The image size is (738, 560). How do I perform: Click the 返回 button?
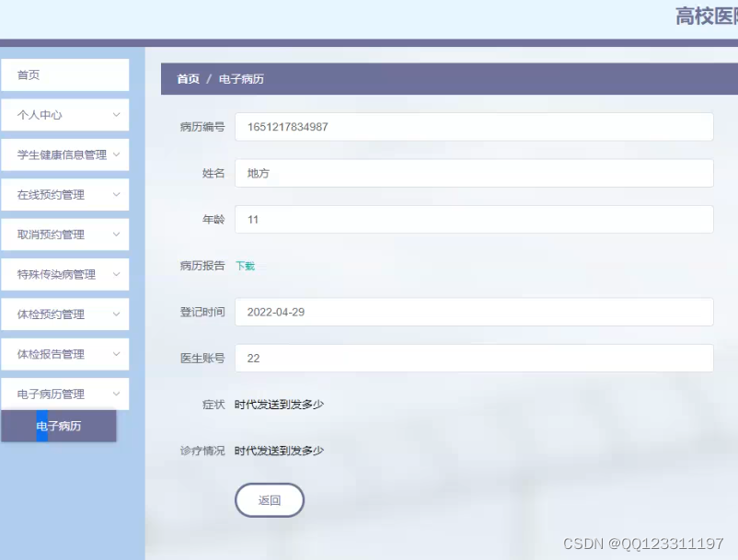270,500
